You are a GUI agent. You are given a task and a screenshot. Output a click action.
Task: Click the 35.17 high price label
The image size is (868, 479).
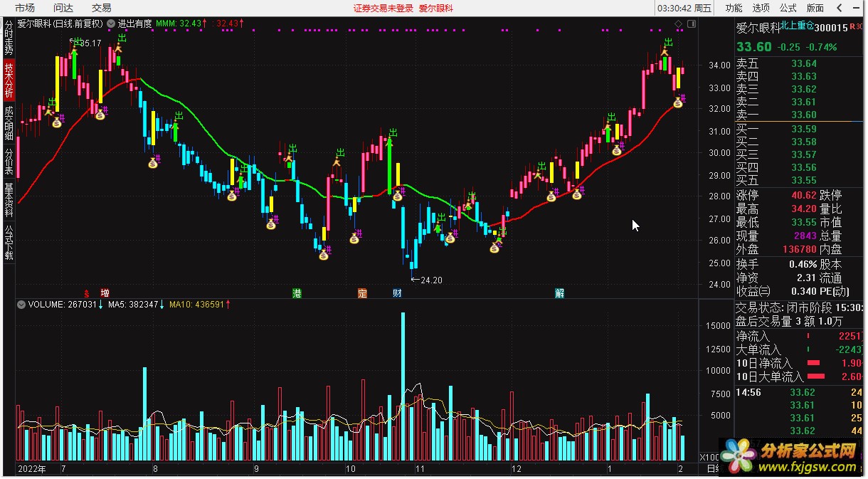coord(91,43)
